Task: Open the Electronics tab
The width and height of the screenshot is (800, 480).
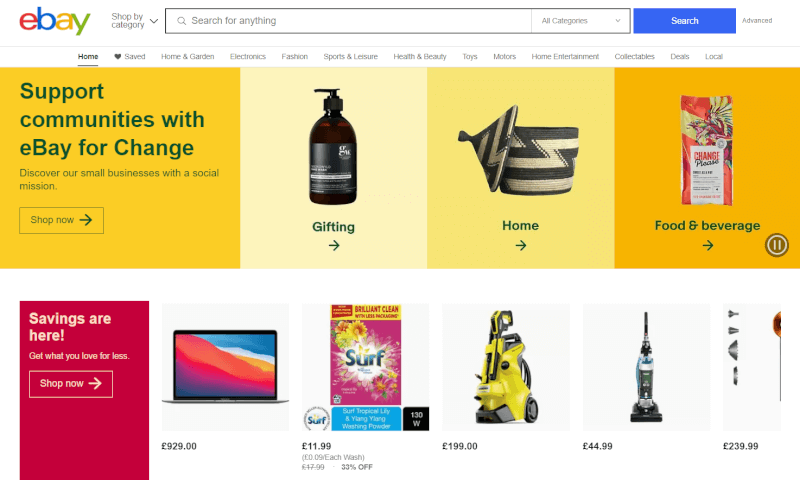Action: coord(247,57)
